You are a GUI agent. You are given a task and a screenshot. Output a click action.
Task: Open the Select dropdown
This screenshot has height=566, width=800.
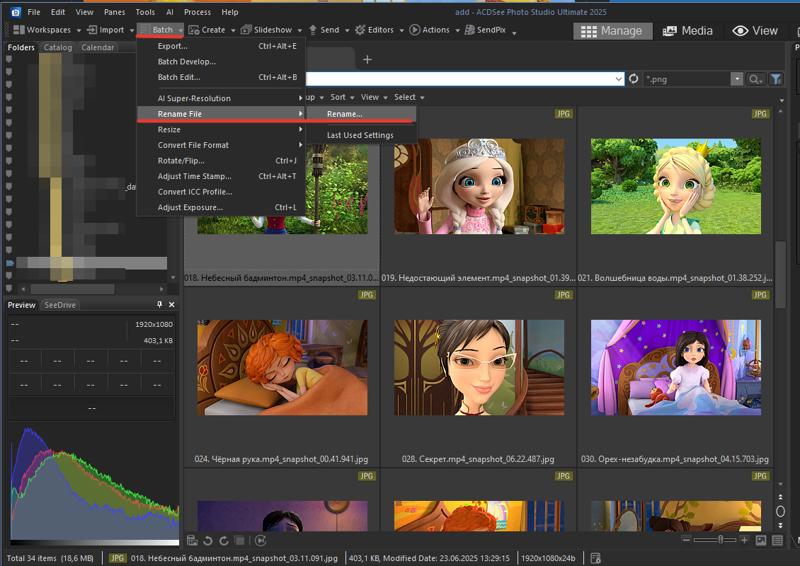tap(409, 97)
